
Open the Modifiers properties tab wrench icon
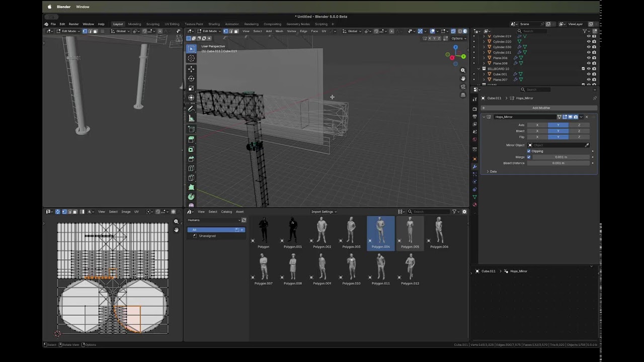[474, 166]
